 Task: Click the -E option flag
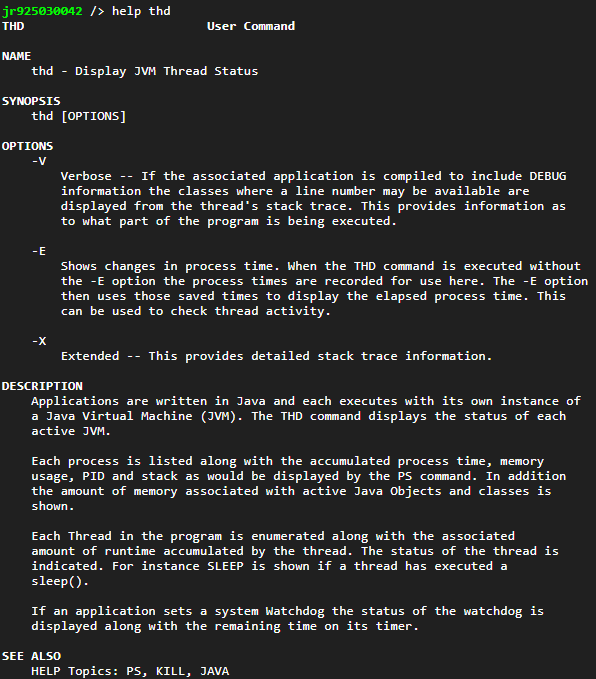click(x=39, y=252)
